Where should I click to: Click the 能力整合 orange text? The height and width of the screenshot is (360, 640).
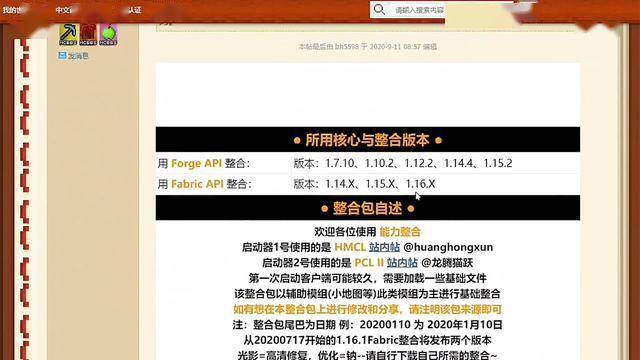tap(400, 232)
